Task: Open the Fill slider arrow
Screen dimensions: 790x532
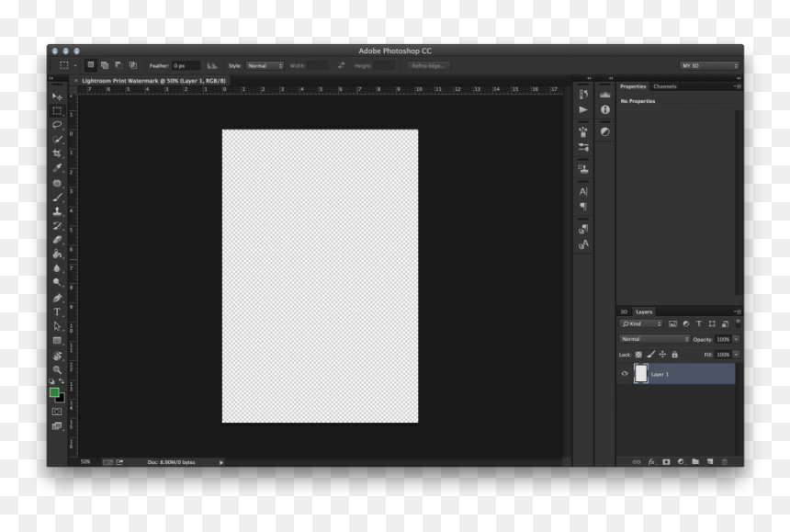Action: tap(736, 355)
